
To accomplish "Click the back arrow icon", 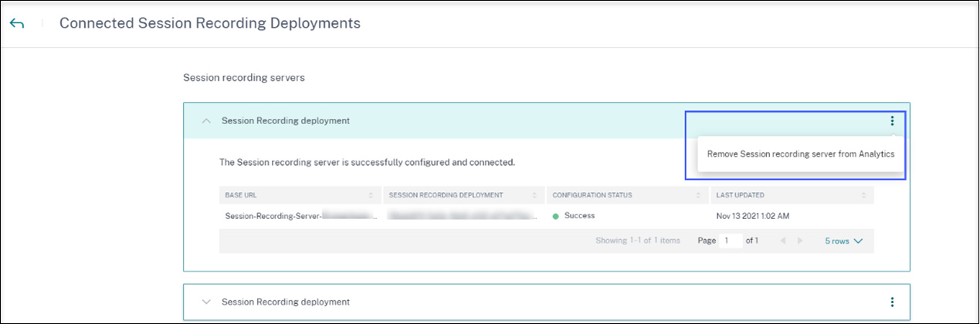I will [x=17, y=24].
